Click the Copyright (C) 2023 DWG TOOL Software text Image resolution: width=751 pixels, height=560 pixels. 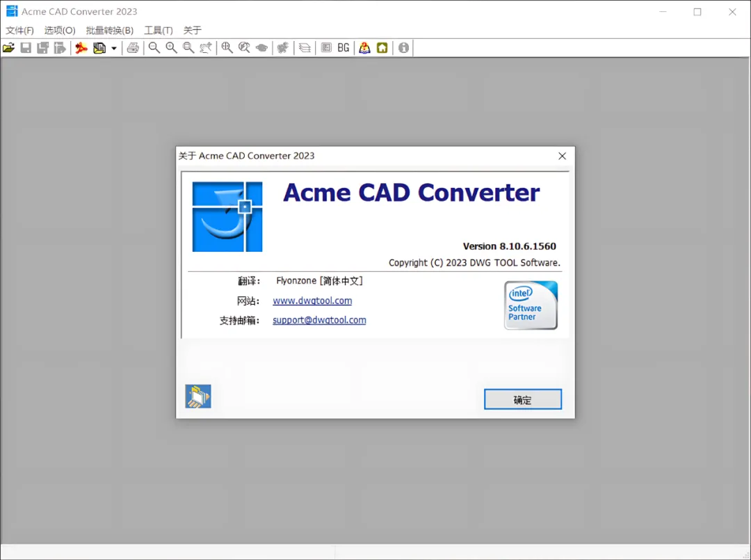[x=474, y=262]
